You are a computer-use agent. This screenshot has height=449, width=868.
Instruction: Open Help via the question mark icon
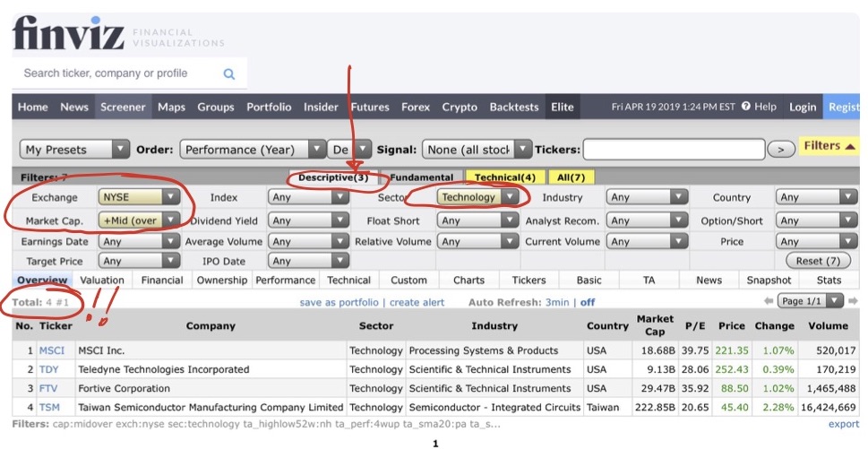[x=745, y=107]
